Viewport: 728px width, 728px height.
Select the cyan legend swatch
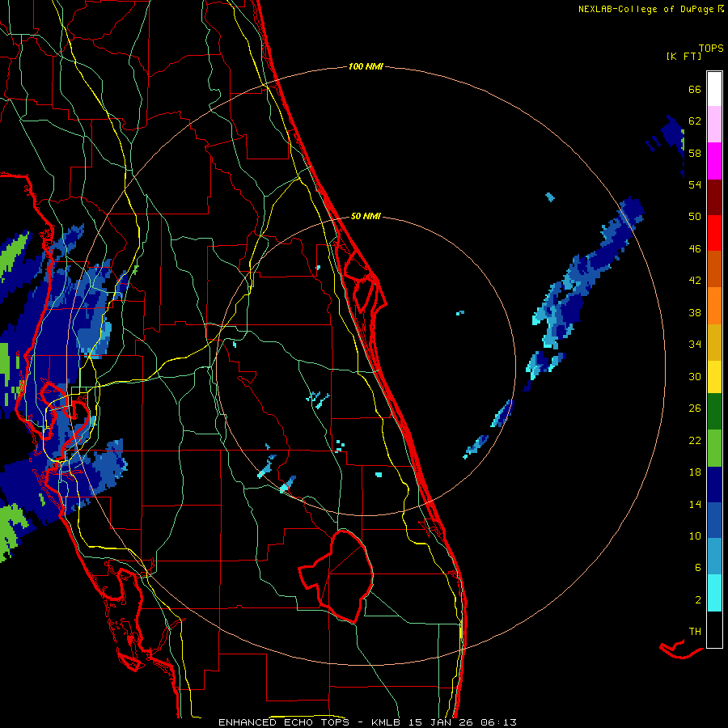coord(714,593)
